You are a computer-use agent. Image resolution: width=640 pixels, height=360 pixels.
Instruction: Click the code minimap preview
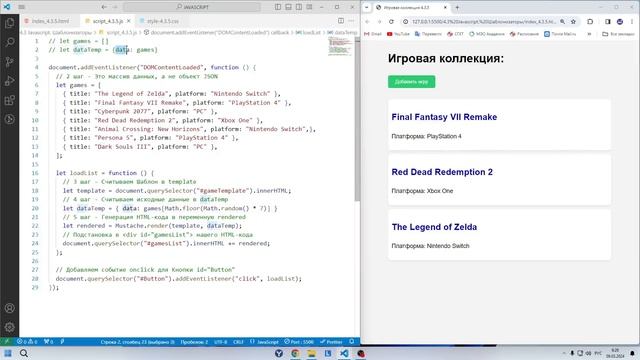(x=340, y=46)
